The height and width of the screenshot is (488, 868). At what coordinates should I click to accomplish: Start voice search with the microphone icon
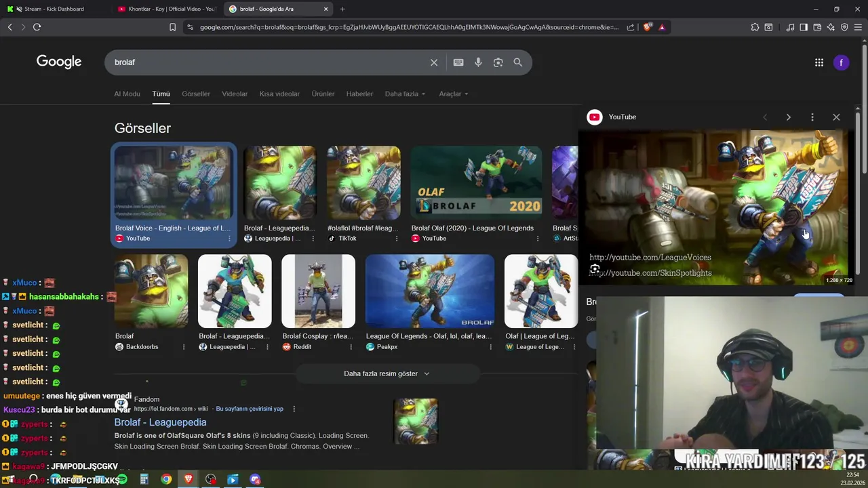(478, 62)
